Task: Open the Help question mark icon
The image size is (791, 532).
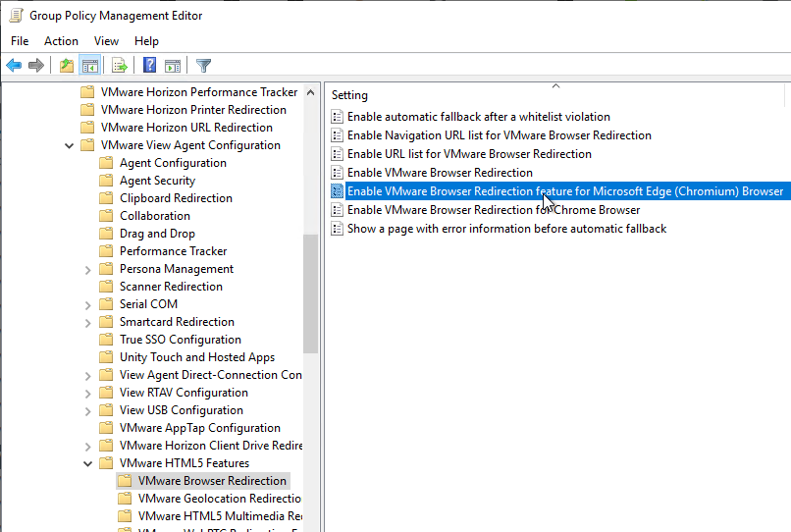Action: 149,65
